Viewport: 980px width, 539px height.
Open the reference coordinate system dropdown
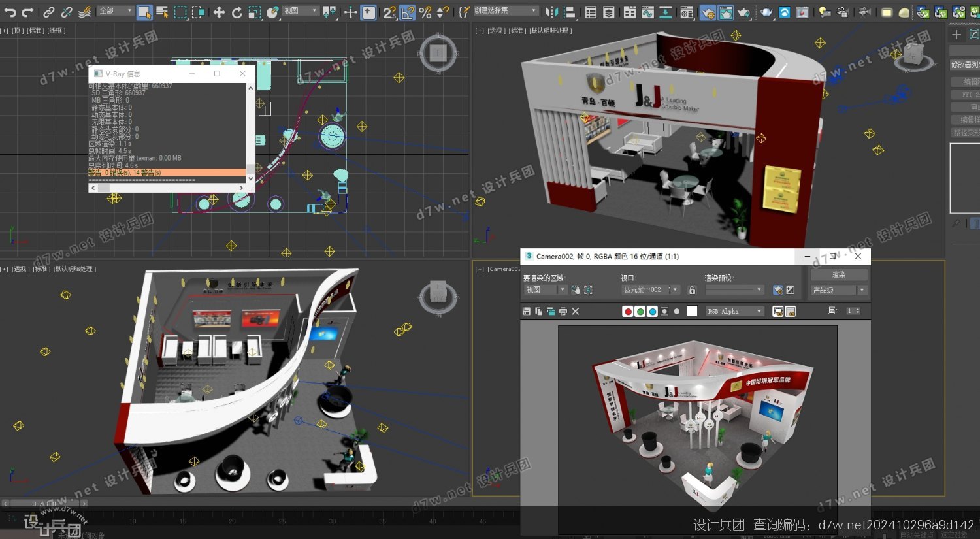301,11
